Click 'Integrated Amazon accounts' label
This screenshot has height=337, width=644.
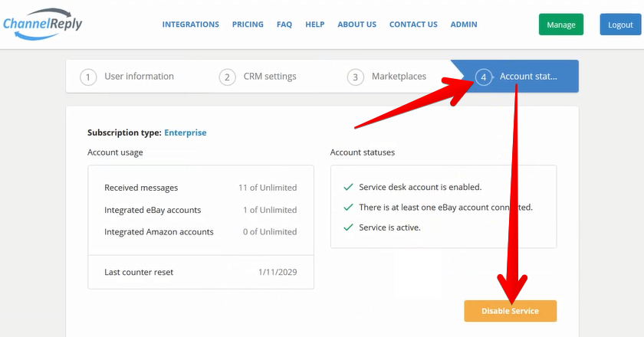tap(159, 232)
